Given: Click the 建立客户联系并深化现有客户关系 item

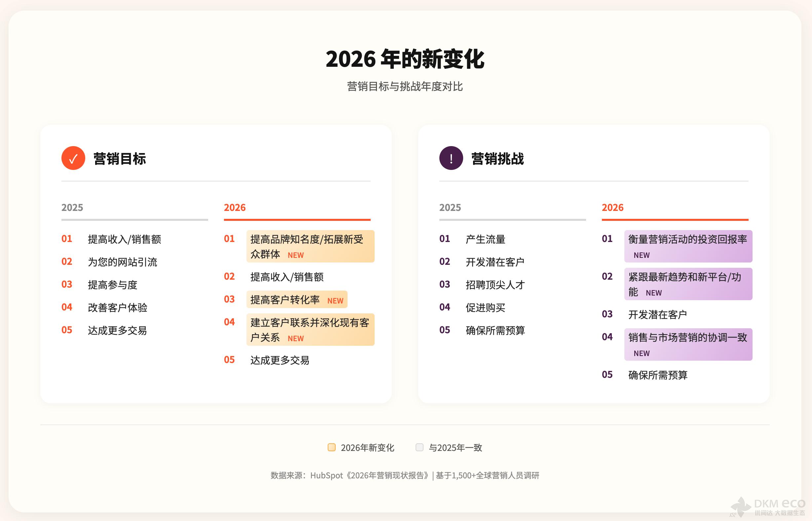Looking at the screenshot, I should [310, 330].
